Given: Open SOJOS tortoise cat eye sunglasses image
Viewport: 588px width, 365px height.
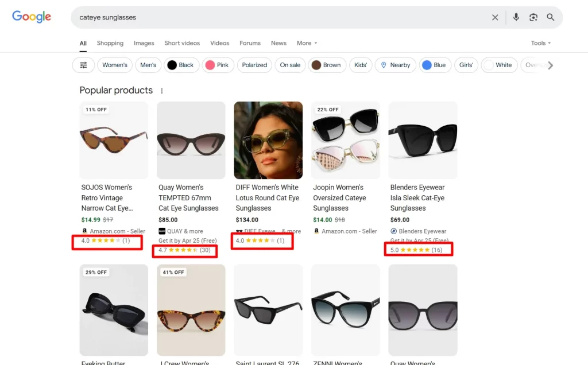Looking at the screenshot, I should tap(114, 140).
